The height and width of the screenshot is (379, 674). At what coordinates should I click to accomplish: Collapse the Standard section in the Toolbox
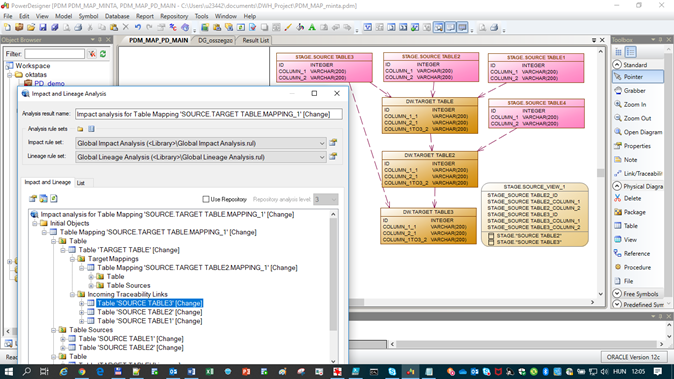(x=617, y=64)
